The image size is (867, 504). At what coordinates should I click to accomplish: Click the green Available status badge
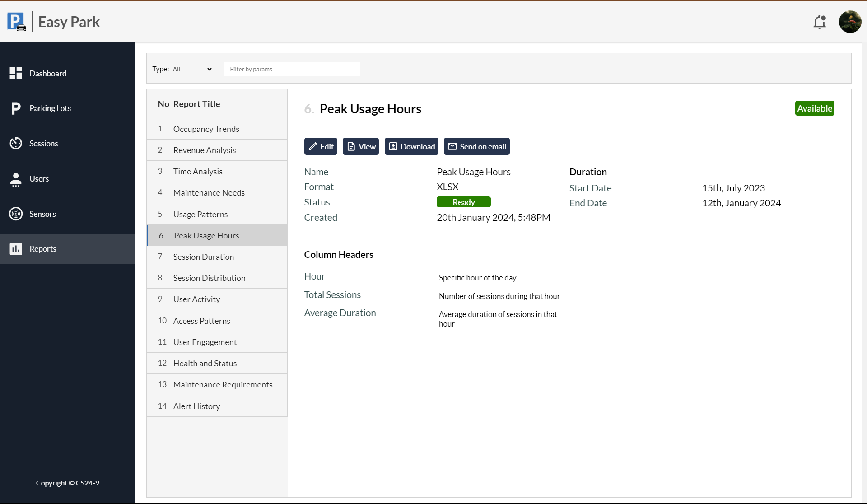pyautogui.click(x=814, y=108)
